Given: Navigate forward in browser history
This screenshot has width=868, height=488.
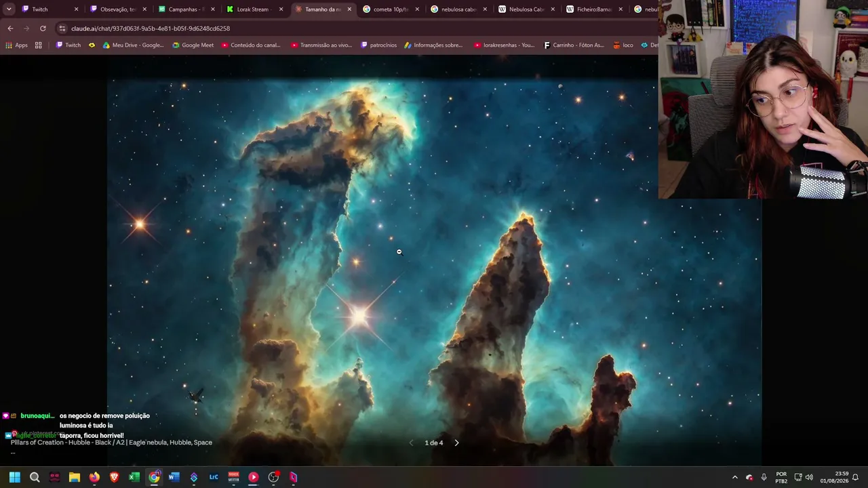Looking at the screenshot, I should point(26,28).
